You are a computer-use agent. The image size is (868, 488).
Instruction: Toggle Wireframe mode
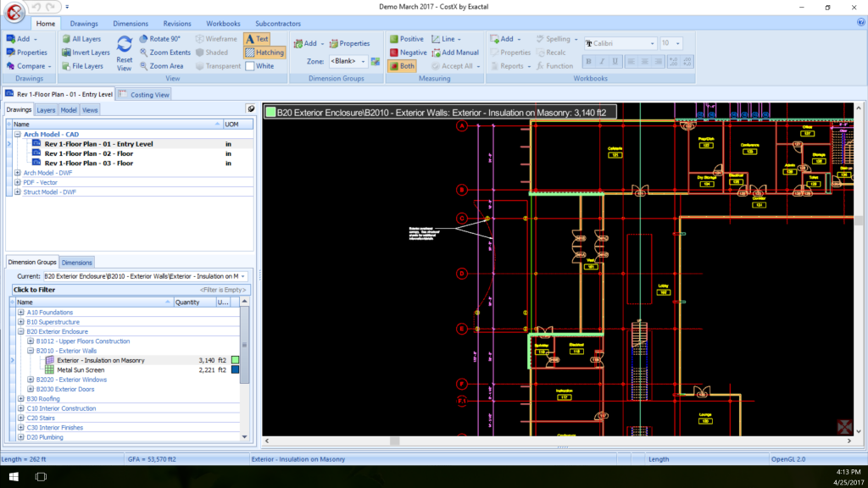click(216, 39)
